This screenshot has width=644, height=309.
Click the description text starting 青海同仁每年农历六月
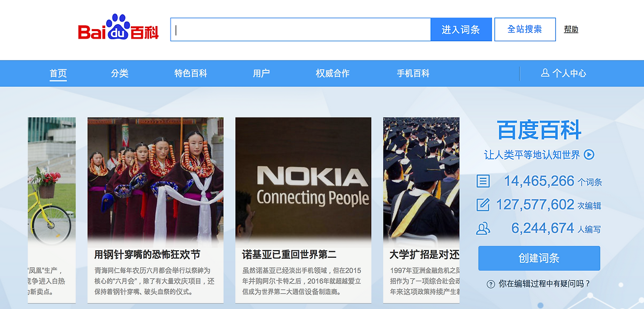point(154,281)
